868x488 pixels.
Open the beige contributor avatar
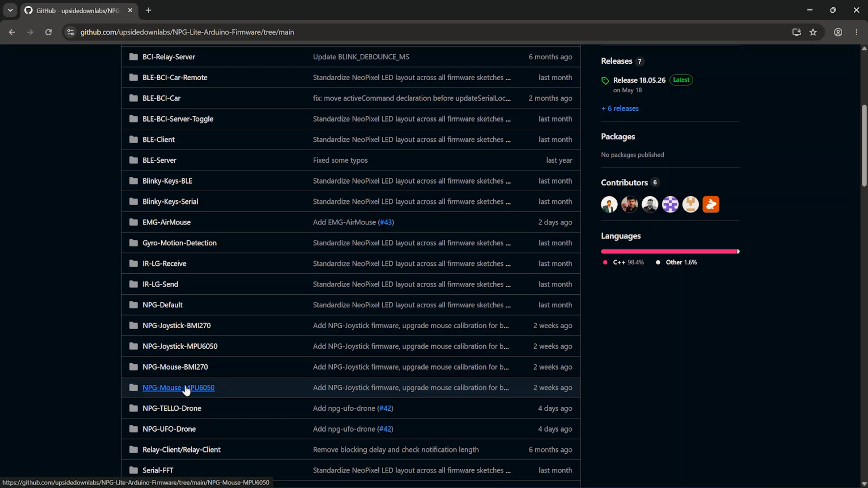tap(690, 204)
